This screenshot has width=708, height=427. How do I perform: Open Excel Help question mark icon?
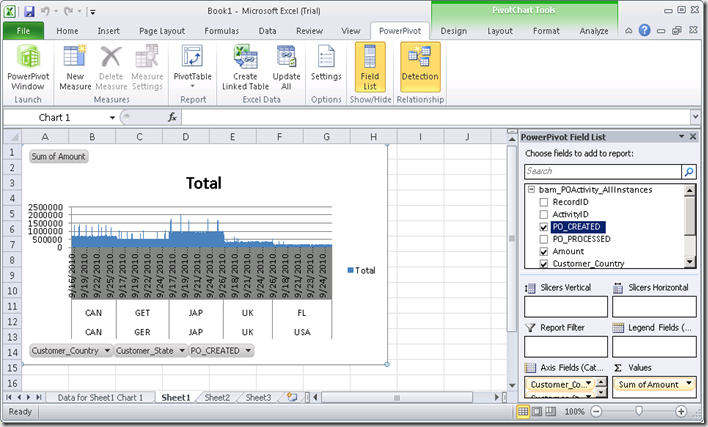pyautogui.click(x=644, y=30)
